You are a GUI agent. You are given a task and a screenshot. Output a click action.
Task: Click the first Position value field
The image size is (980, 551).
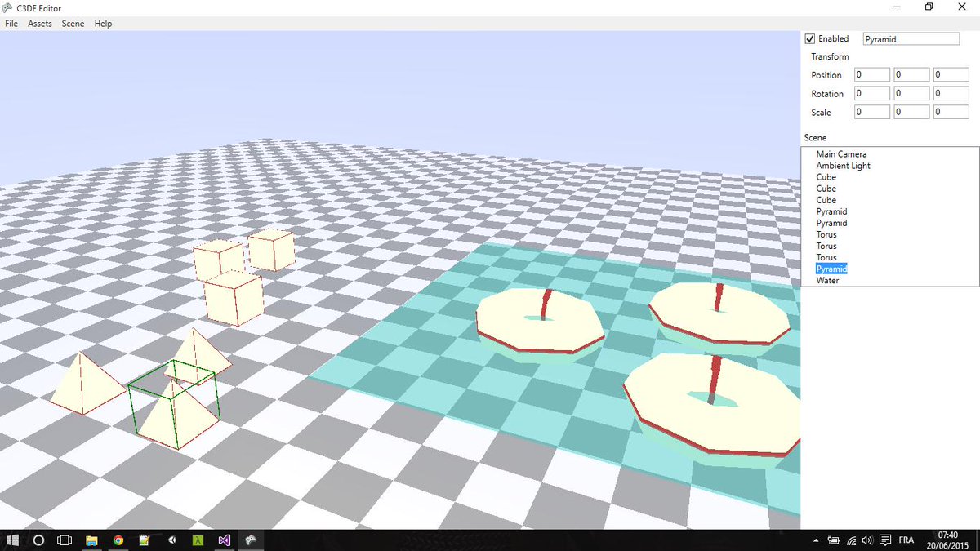pos(871,74)
